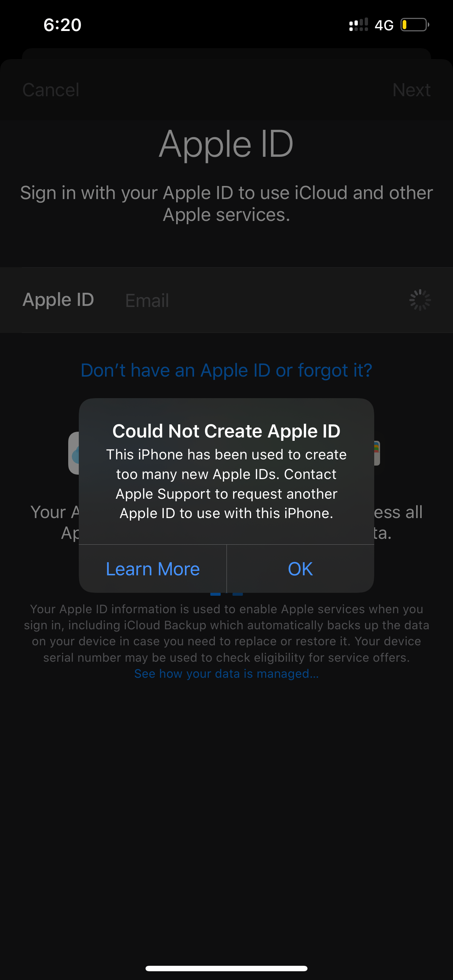Tap Learn More in the alert

point(153,569)
